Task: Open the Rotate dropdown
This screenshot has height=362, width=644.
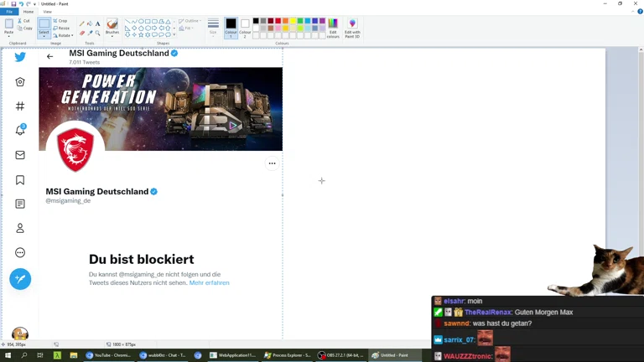Action: (63, 35)
